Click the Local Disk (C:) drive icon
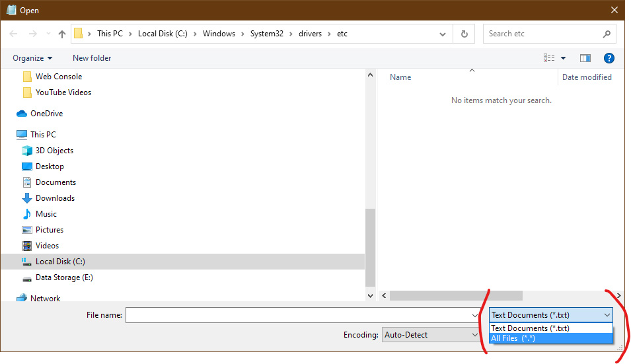 coord(26,262)
